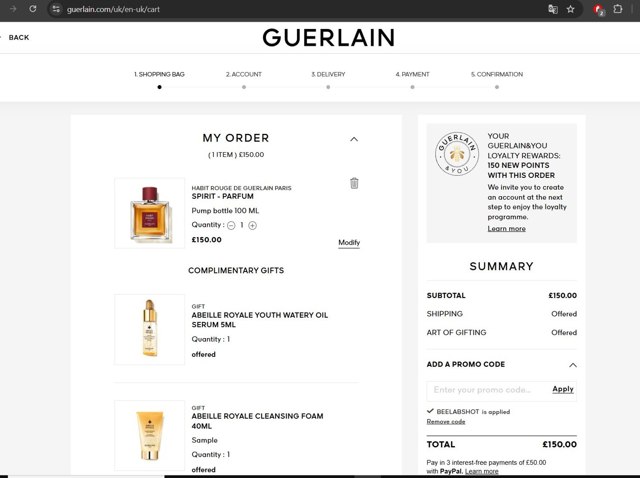Image resolution: width=640 pixels, height=478 pixels.
Task: Open the Youth Watery Oil Serum thumbnail
Action: (x=150, y=329)
